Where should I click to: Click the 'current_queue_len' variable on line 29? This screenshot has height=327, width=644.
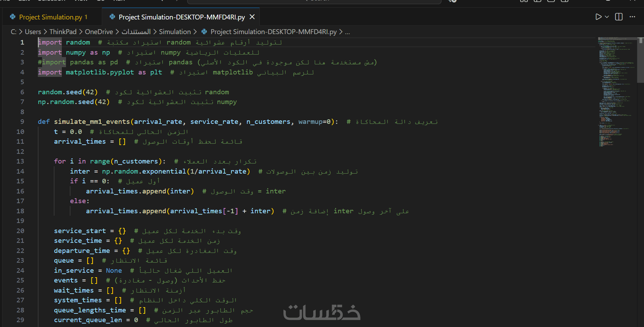(88, 320)
